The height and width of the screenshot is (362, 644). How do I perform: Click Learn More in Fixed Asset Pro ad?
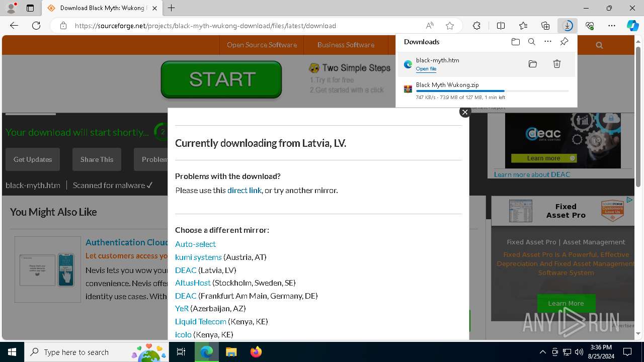[x=566, y=303]
